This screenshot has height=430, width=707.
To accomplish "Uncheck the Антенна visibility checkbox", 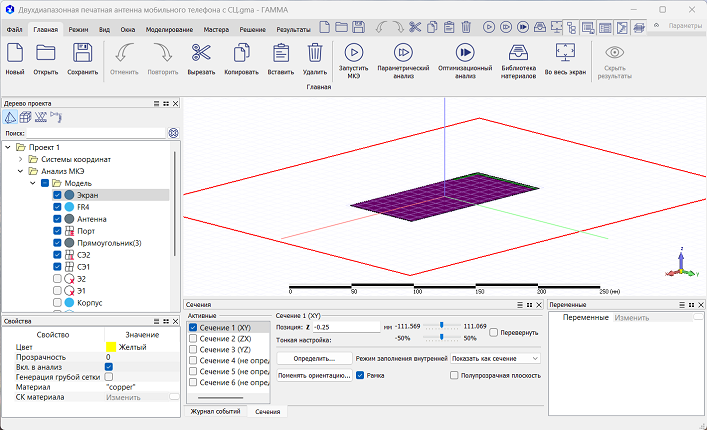I will 57,219.
